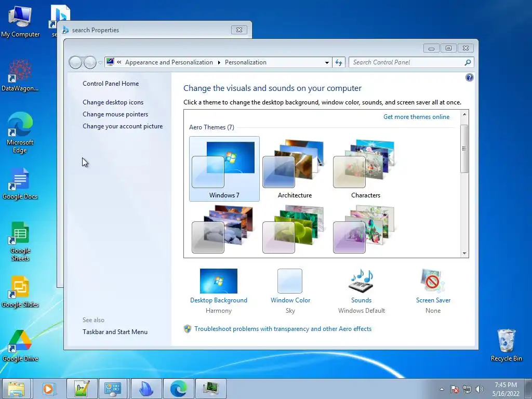Close the search Properties window

tap(239, 30)
